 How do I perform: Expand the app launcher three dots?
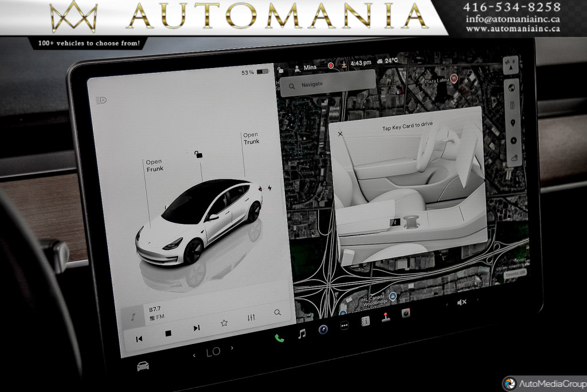pos(345,326)
